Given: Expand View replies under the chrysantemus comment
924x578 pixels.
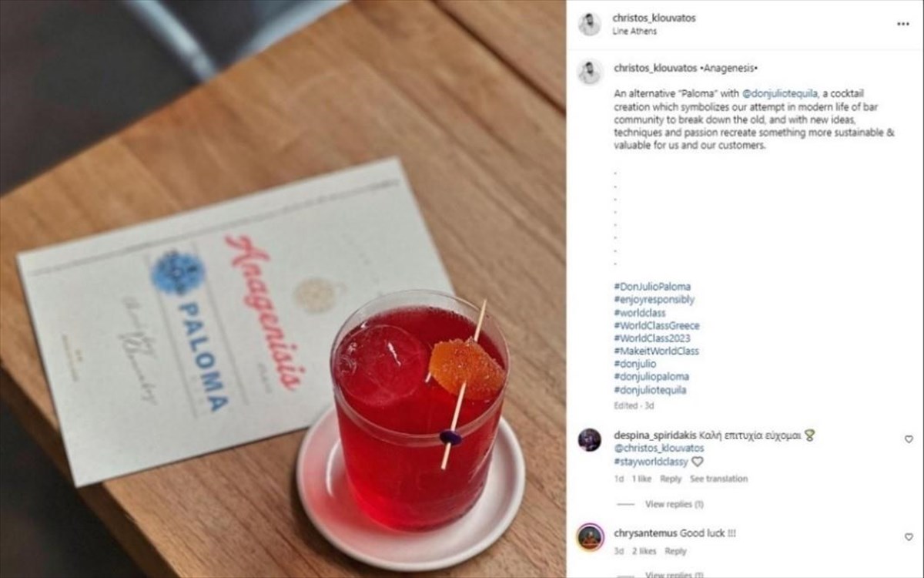Looking at the screenshot, I should coord(675,574).
